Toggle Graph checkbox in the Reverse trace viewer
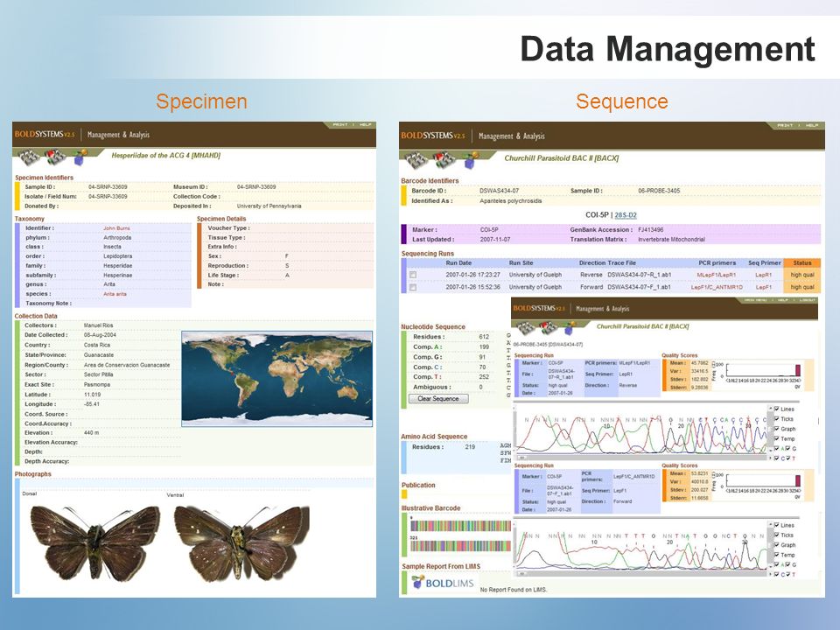840x630 pixels. (x=777, y=429)
